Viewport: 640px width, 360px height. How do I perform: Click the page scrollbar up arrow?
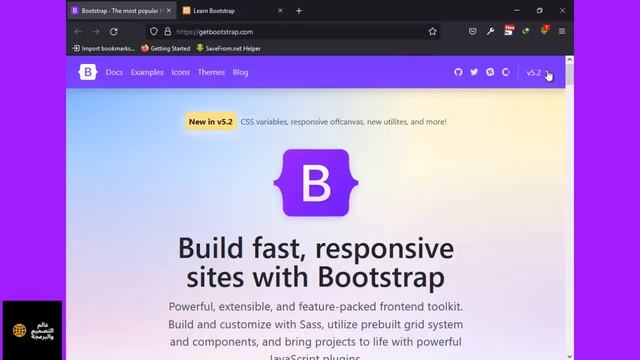pyautogui.click(x=569, y=60)
